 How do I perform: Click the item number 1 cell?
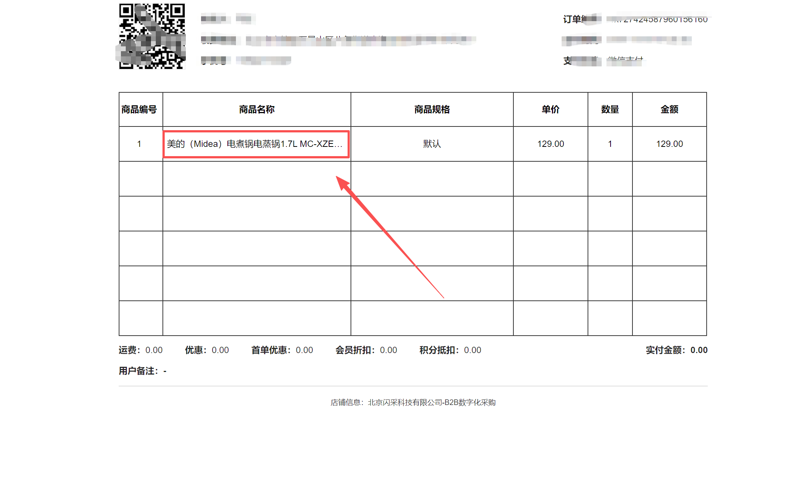tap(139, 144)
